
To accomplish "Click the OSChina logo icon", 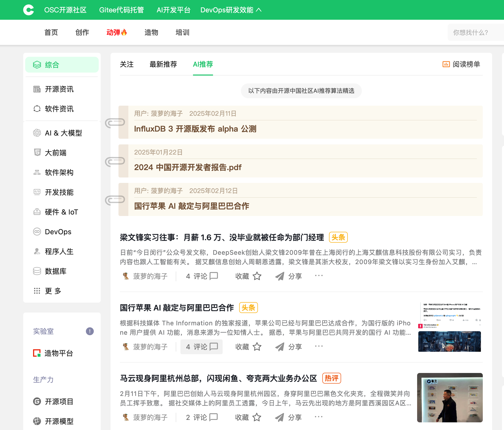I will pyautogui.click(x=29, y=10).
